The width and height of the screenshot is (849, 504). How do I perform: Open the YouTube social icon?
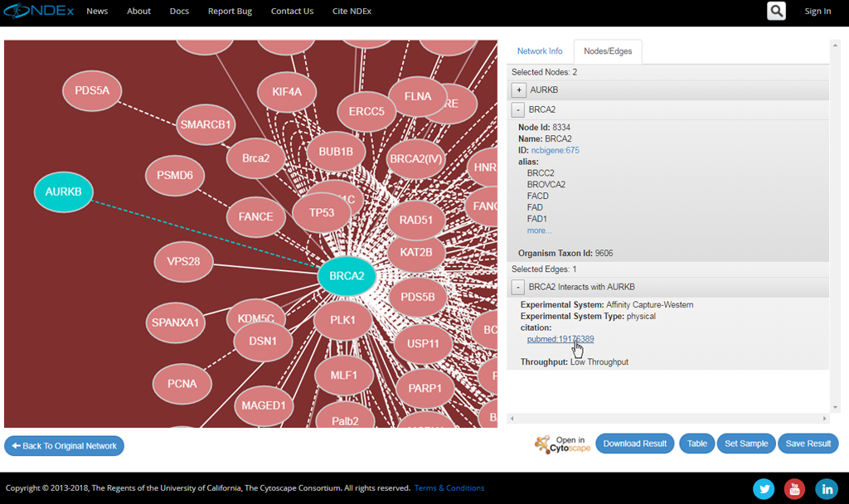coord(795,489)
